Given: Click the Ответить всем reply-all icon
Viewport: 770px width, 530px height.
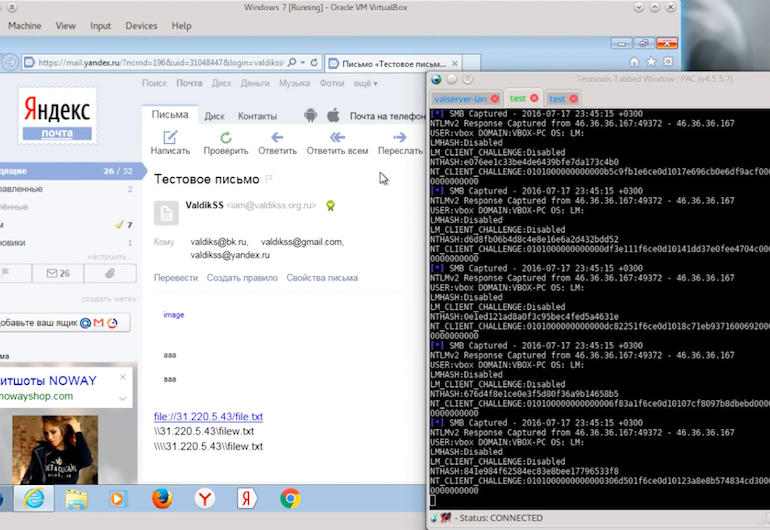Looking at the screenshot, I should point(337,137).
